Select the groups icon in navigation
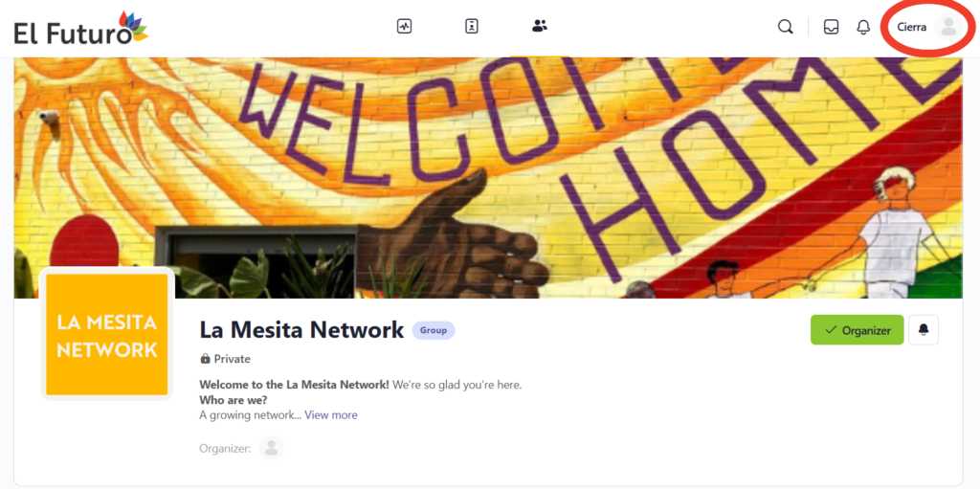 pyautogui.click(x=540, y=26)
